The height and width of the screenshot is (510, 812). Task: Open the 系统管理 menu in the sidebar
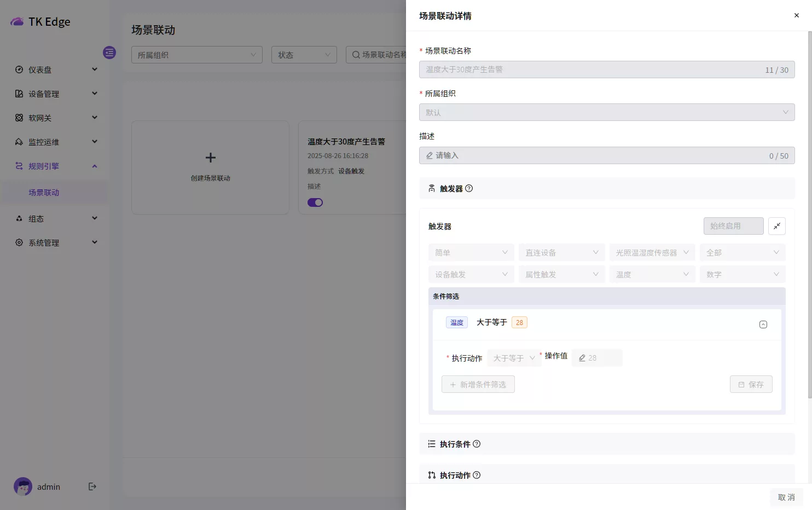pyautogui.click(x=44, y=242)
